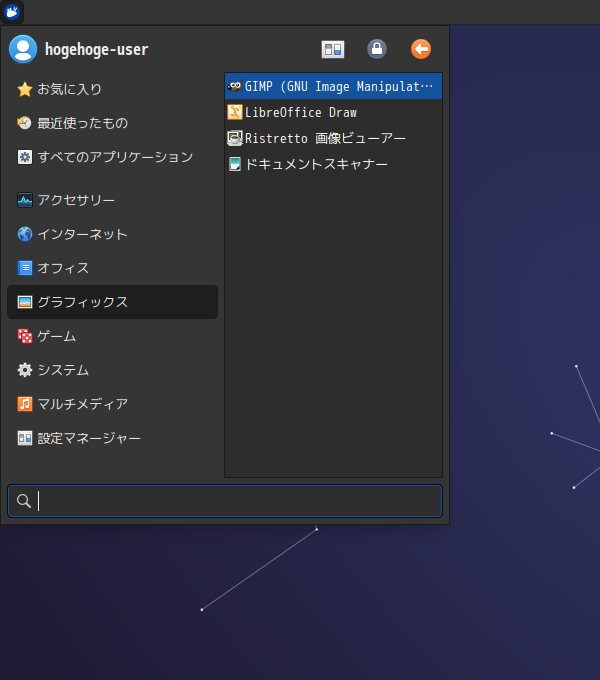600x680 pixels.
Task: Click the orange log out arrow icon
Action: (421, 49)
